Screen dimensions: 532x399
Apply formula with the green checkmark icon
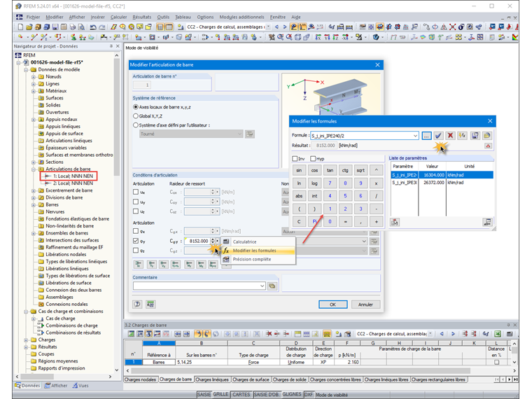coord(438,136)
